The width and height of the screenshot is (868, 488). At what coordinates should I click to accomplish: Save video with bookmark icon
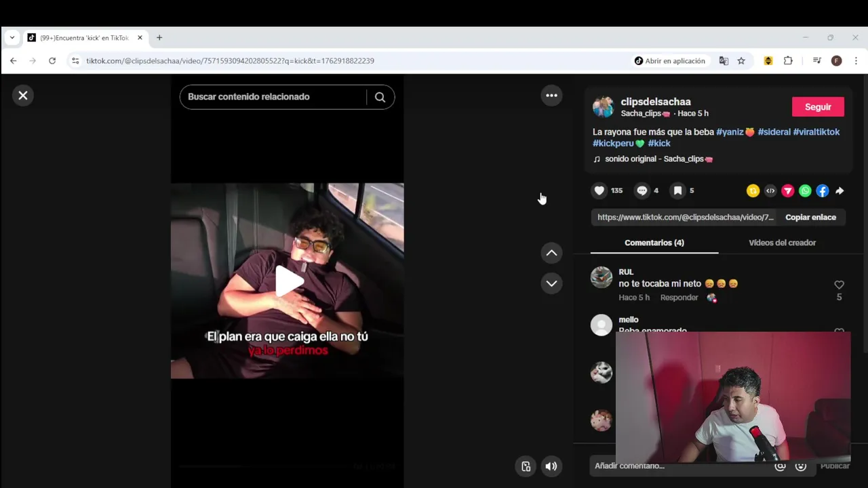point(677,190)
